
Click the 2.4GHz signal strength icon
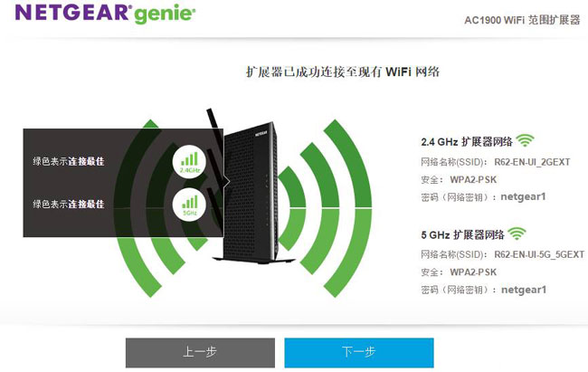click(x=190, y=161)
